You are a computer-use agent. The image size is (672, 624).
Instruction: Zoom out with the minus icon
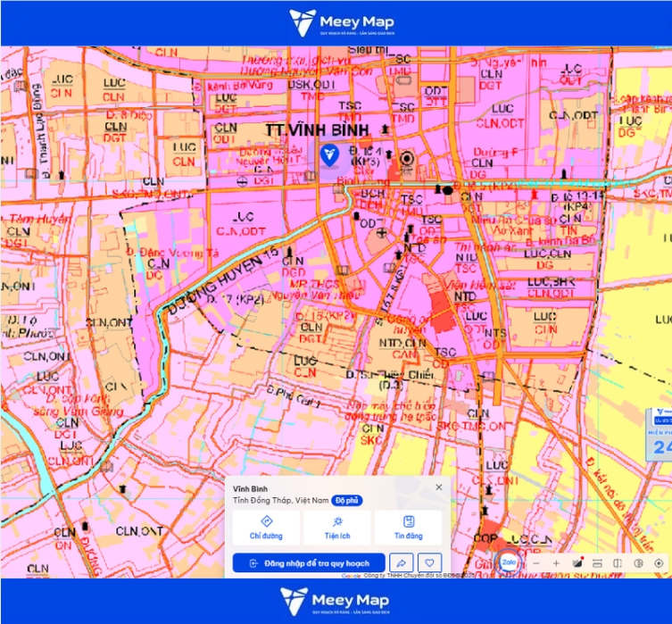click(x=535, y=563)
